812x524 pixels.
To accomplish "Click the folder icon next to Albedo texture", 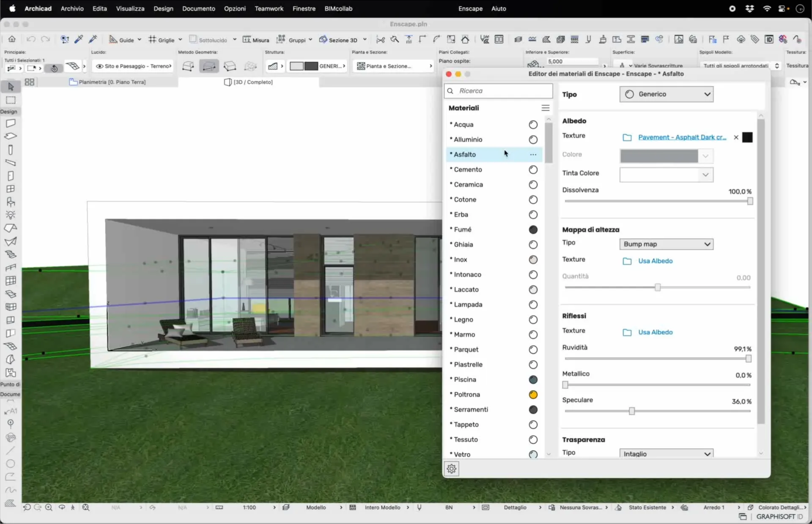I will [627, 137].
